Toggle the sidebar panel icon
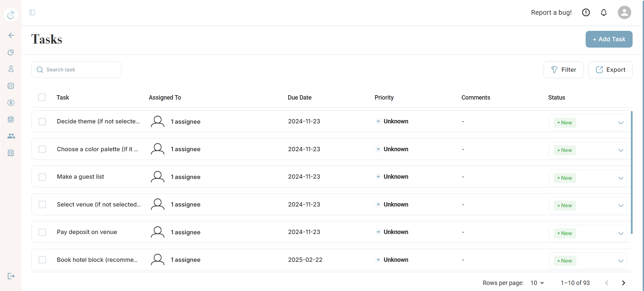Viewport: 644px width, 291px height. pos(32,12)
